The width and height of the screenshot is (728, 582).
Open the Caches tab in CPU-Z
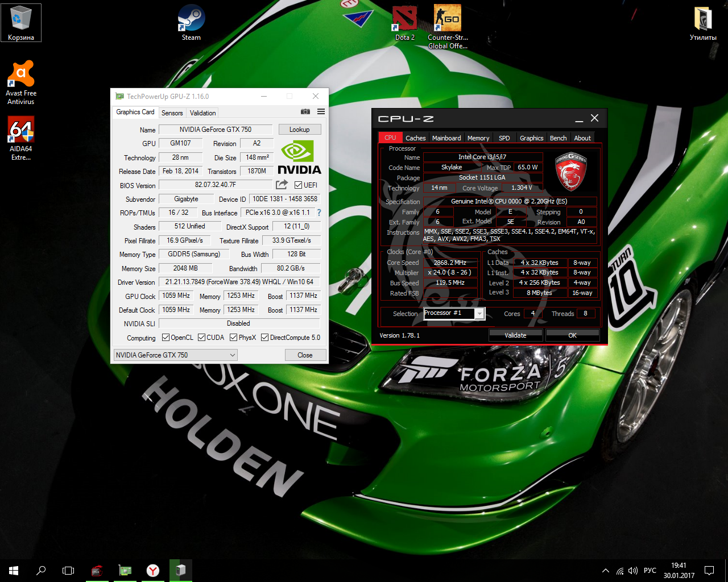click(x=416, y=138)
